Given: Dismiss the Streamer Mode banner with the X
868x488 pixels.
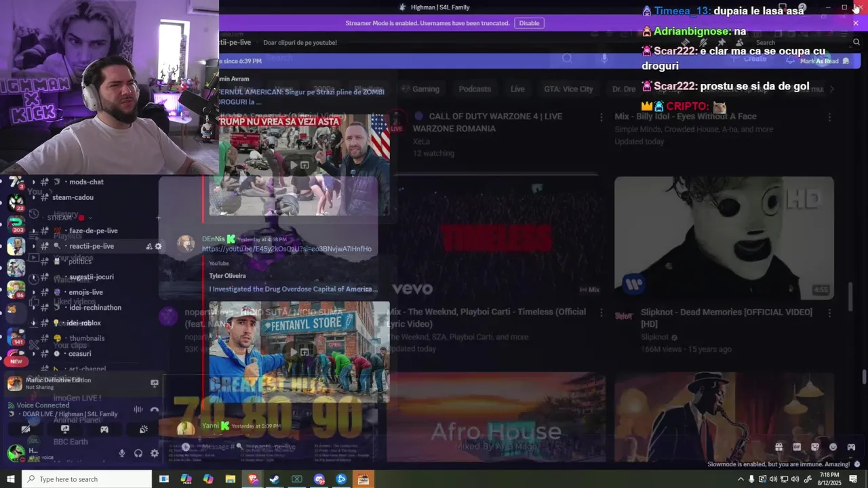Looking at the screenshot, I should click(856, 23).
